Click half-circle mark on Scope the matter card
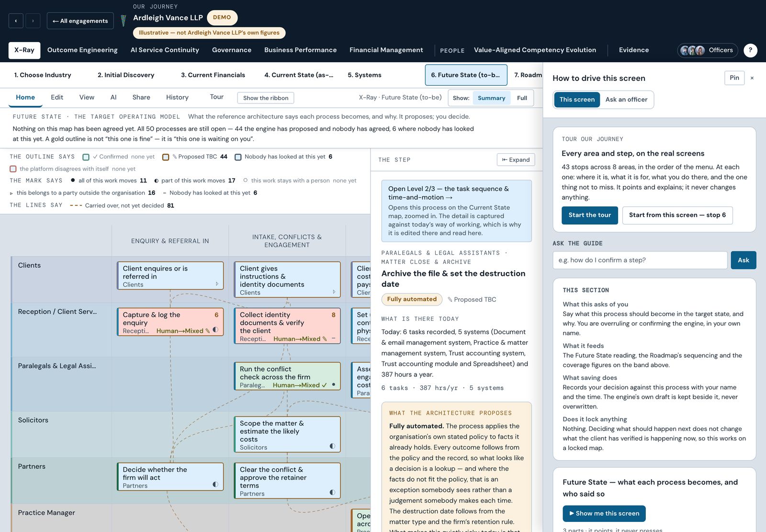766x532 pixels. pos(332,446)
